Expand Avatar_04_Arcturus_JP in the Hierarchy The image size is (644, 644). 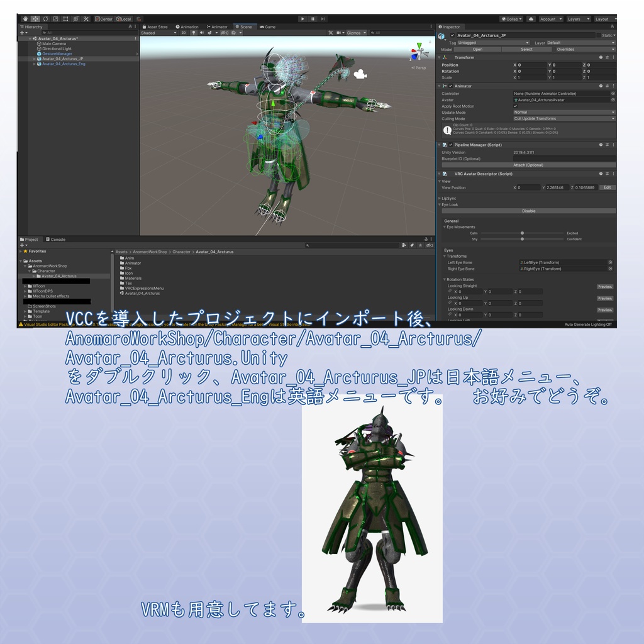point(34,58)
